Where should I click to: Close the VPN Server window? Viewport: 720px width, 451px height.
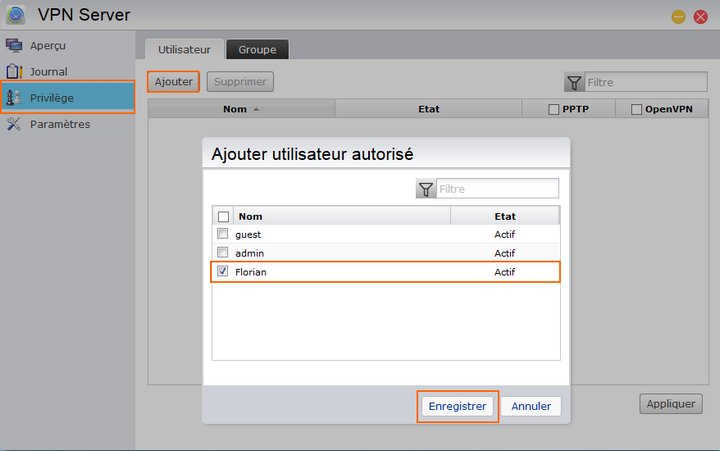click(x=701, y=17)
